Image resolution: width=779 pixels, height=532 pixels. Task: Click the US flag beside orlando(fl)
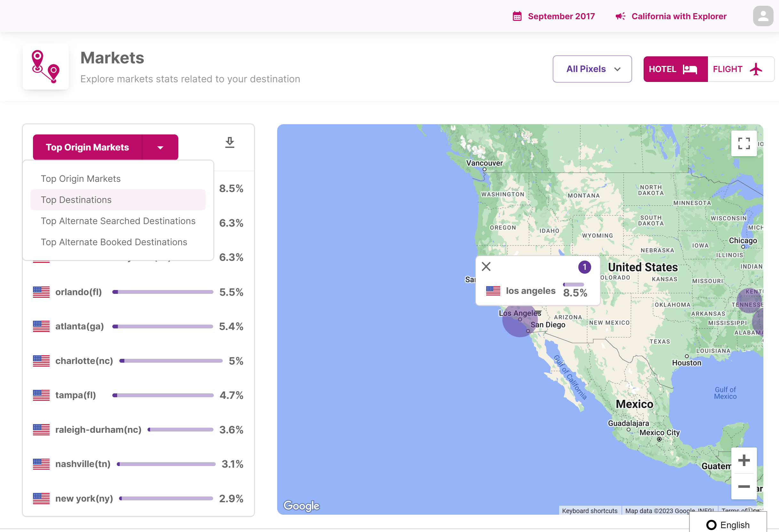41,292
